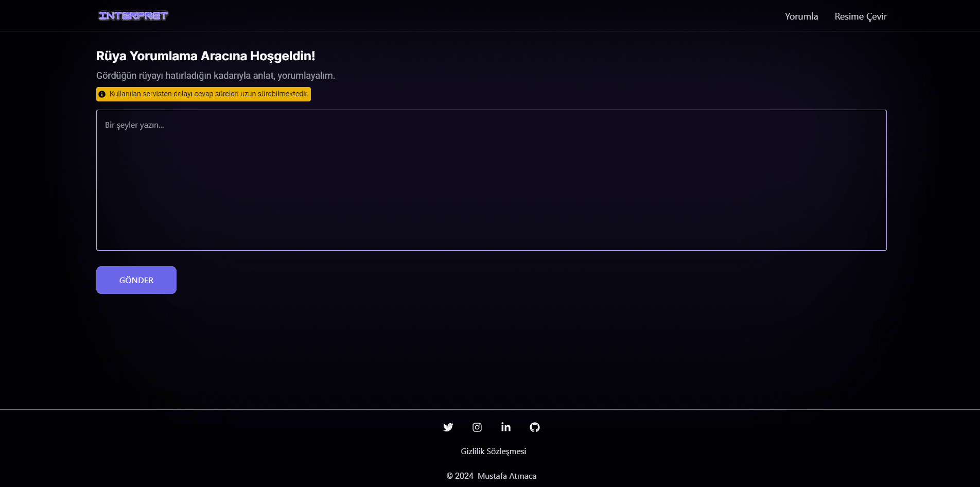
Task: Click the word 'Hoşgeldin!' in the title
Action: point(283,56)
